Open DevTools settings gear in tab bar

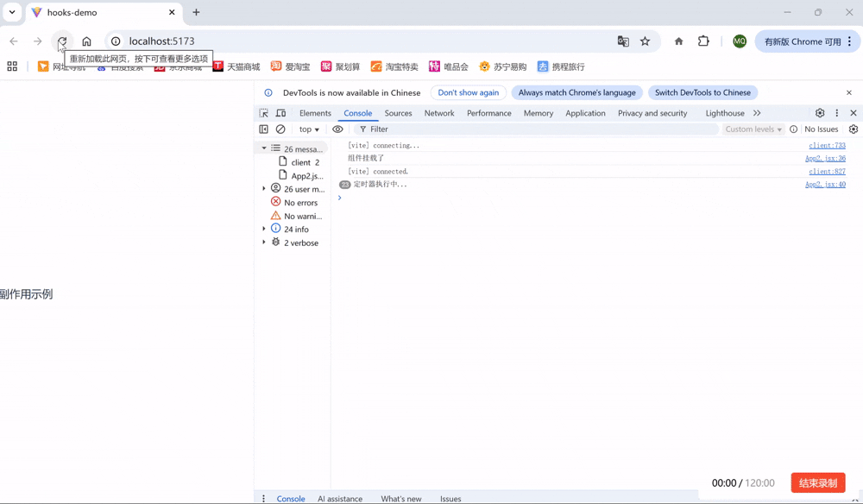point(820,113)
